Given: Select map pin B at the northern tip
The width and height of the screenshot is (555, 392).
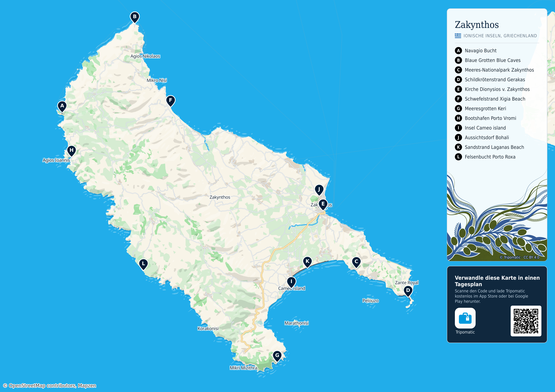Looking at the screenshot, I should coord(135,17).
